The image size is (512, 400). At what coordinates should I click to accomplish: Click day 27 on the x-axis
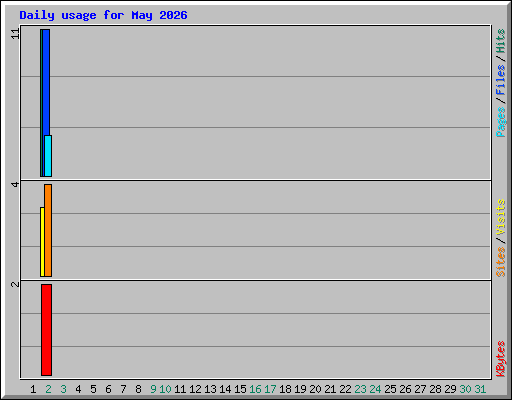point(420,389)
